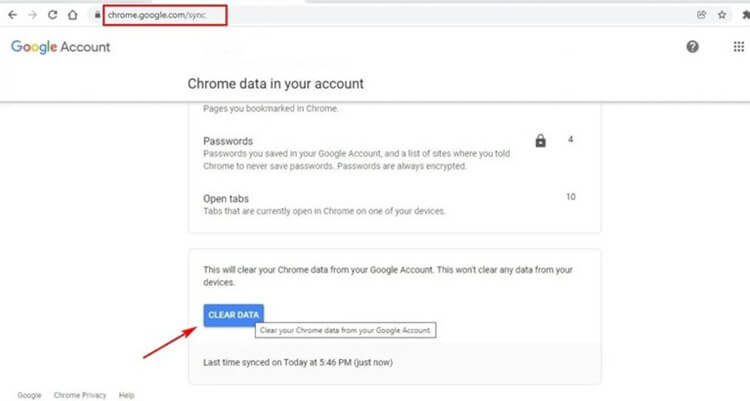
Task: Click the Chrome data in your account heading
Action: point(275,83)
